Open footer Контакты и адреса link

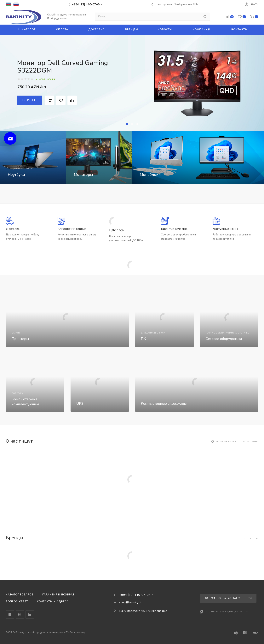coord(53,602)
